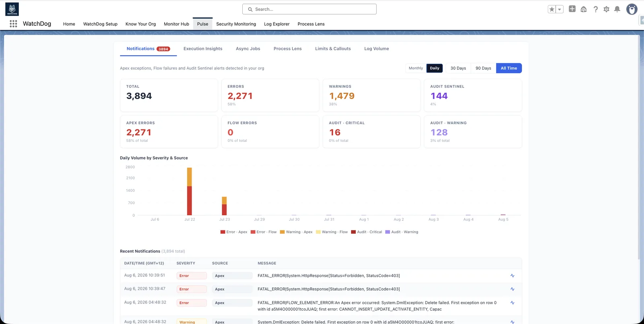Click the Source column header

click(220, 263)
